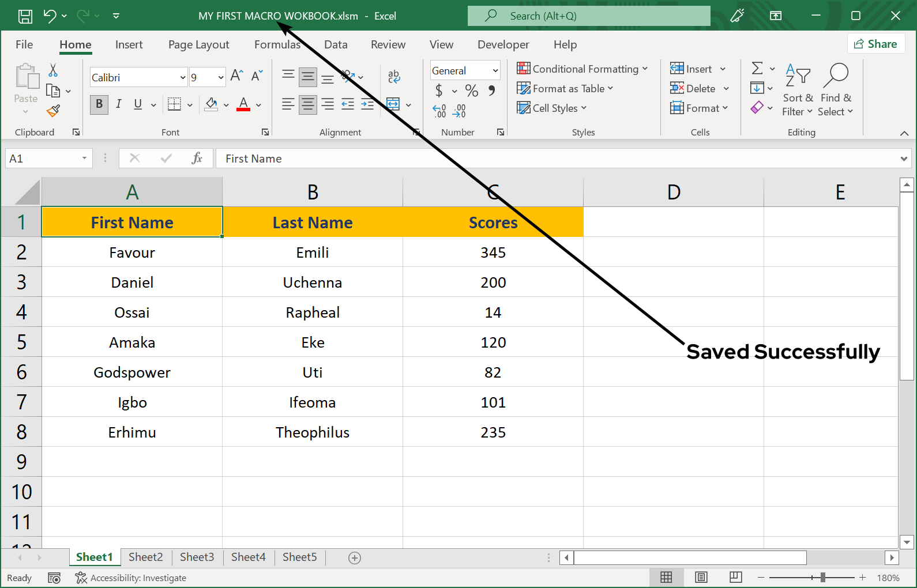Click the Cut scissors icon
Image resolution: width=917 pixels, height=588 pixels.
tap(53, 70)
